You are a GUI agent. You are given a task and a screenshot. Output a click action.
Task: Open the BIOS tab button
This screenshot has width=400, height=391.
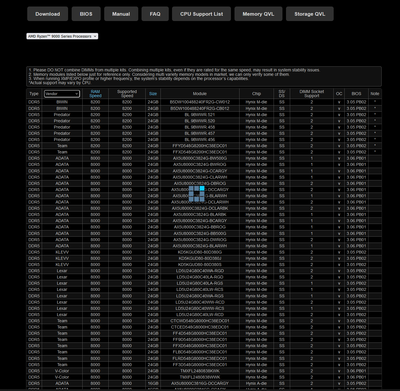click(86, 14)
